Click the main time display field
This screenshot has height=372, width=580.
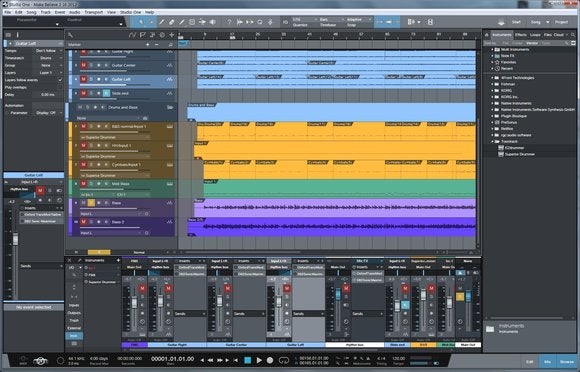[x=172, y=359]
